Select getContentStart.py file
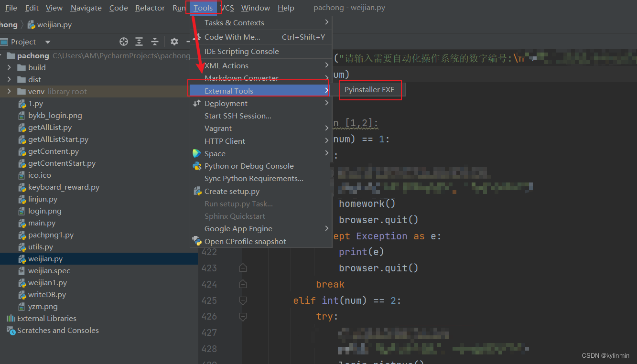 [x=62, y=163]
